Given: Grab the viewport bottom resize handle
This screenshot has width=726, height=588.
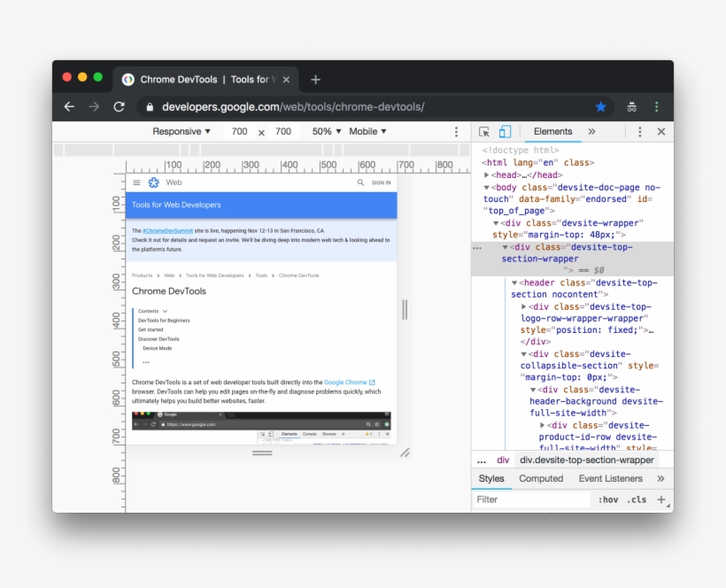Looking at the screenshot, I should tap(262, 453).
